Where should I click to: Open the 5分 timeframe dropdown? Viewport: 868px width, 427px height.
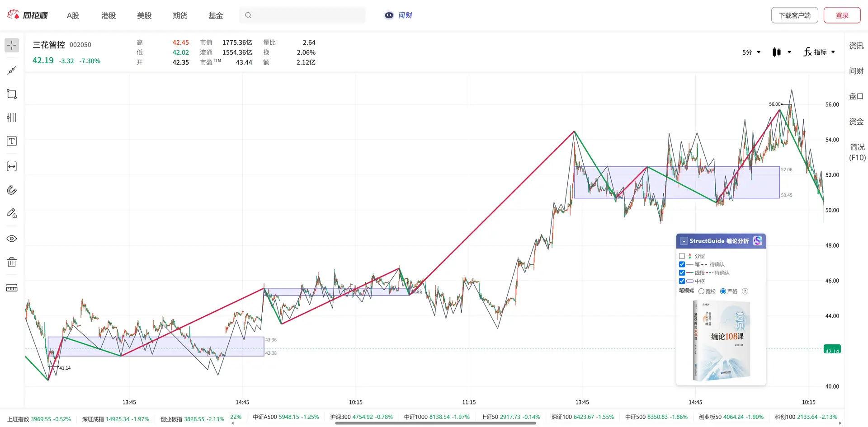pos(751,52)
